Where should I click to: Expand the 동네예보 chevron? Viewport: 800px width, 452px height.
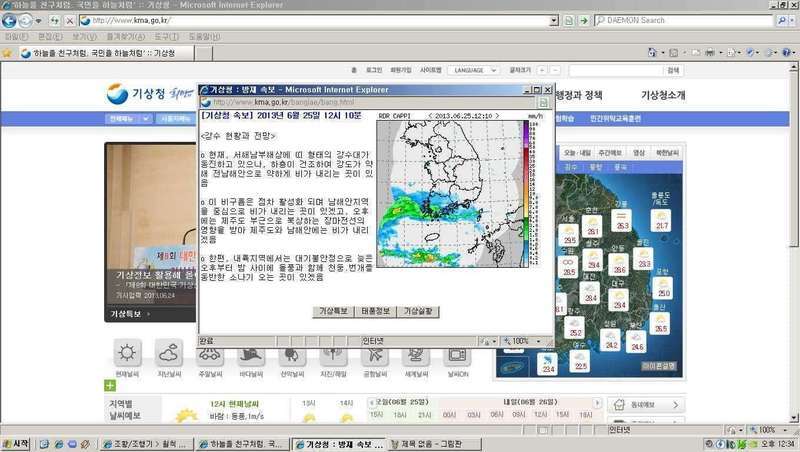(x=676, y=405)
